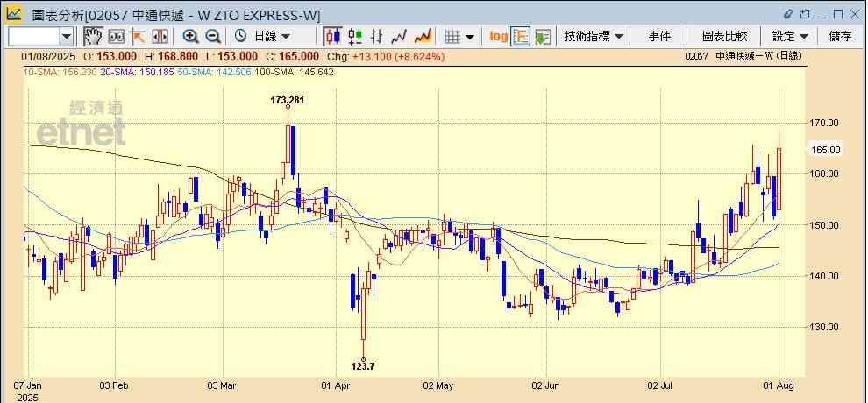The height and width of the screenshot is (403, 868).
Task: Click the O: 153.000 open value
Action: pos(110,56)
